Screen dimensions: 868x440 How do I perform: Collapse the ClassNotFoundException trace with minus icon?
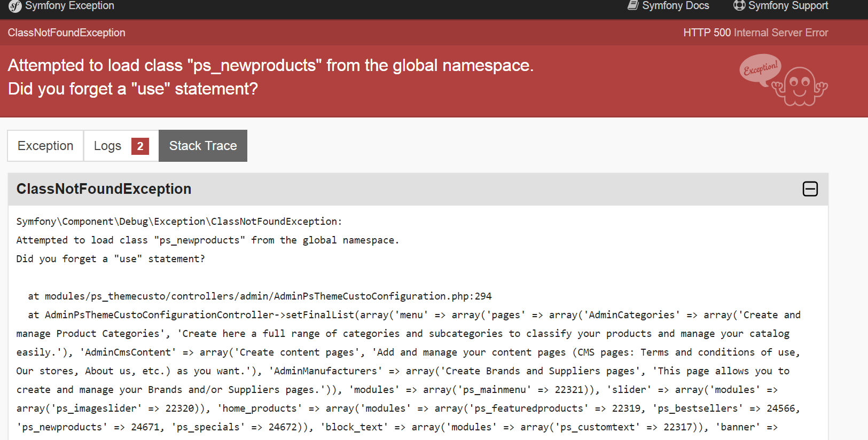(x=810, y=189)
